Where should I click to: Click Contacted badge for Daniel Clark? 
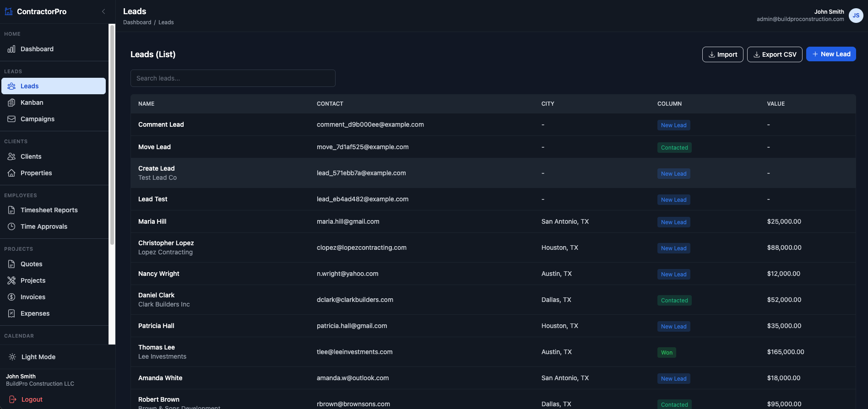pyautogui.click(x=674, y=300)
